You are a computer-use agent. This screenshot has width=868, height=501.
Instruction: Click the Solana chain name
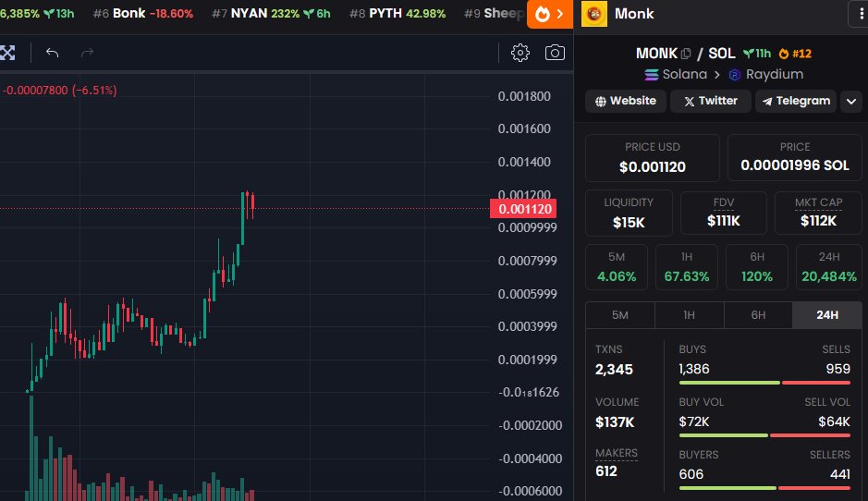[685, 74]
